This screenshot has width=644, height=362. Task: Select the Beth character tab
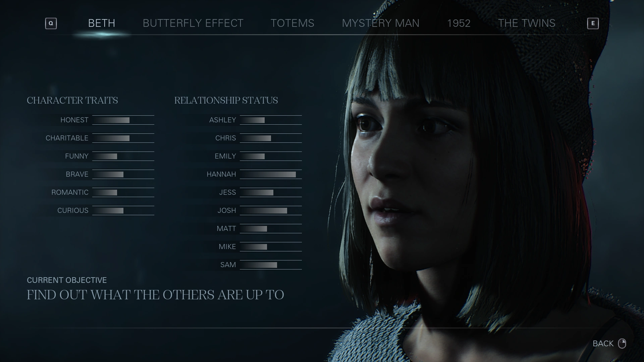point(101,23)
